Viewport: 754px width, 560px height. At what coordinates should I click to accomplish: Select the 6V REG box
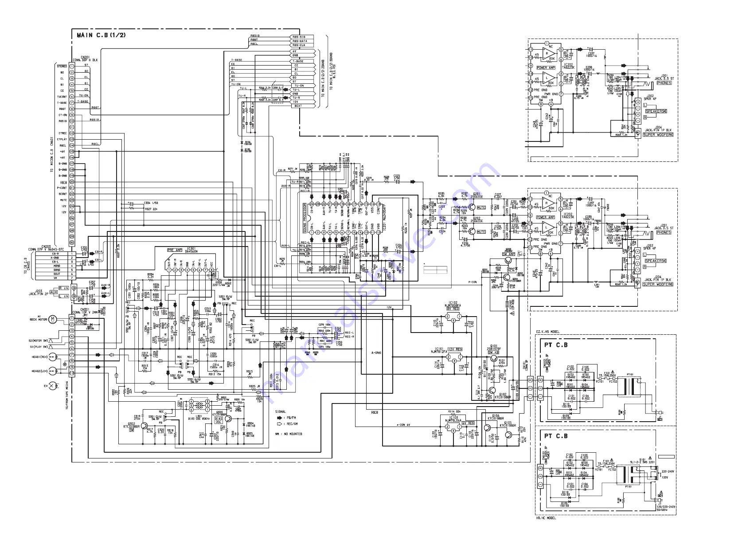point(468,423)
